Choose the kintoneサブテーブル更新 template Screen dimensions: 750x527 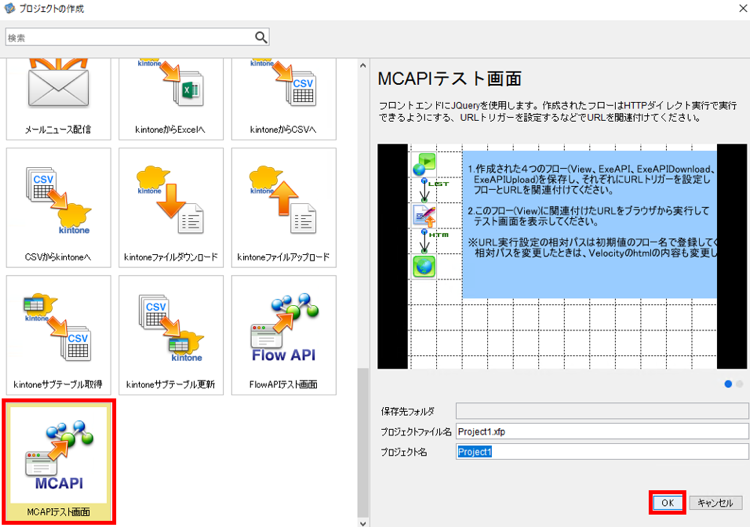tap(171, 335)
